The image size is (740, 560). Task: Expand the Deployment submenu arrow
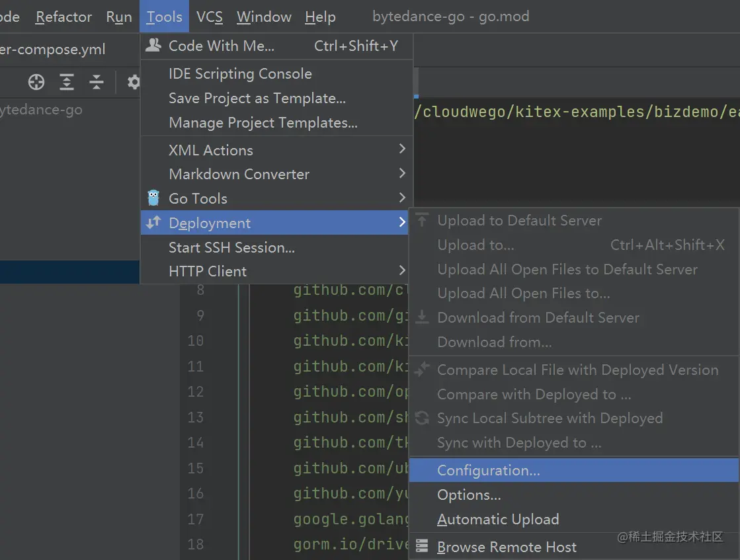click(x=402, y=221)
